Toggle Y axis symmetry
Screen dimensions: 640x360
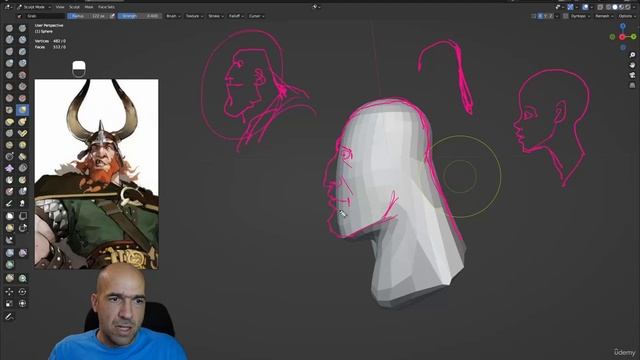tap(546, 16)
